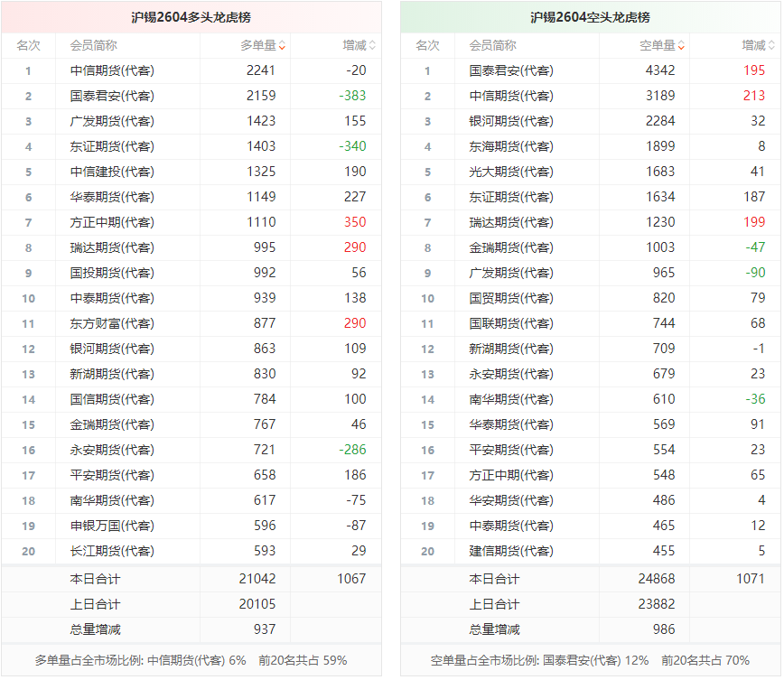The height and width of the screenshot is (680, 784).
Task: Click 中信建投(代客) member name
Action: [112, 172]
